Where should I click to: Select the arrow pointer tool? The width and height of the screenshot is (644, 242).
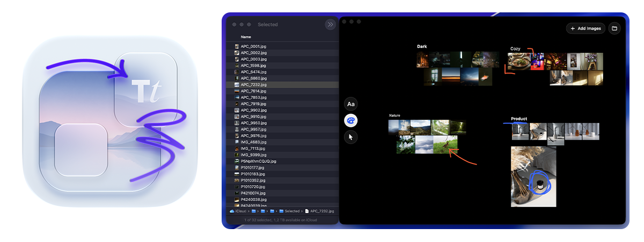coord(351,137)
